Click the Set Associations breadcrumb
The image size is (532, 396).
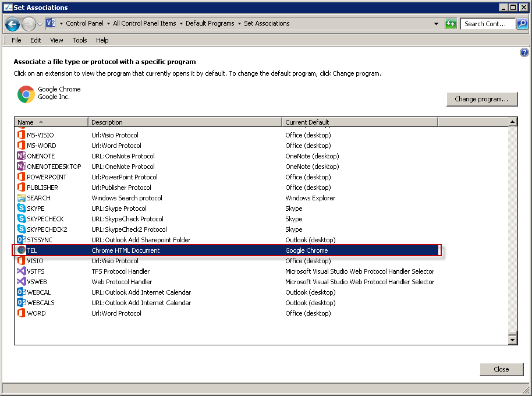(x=267, y=23)
